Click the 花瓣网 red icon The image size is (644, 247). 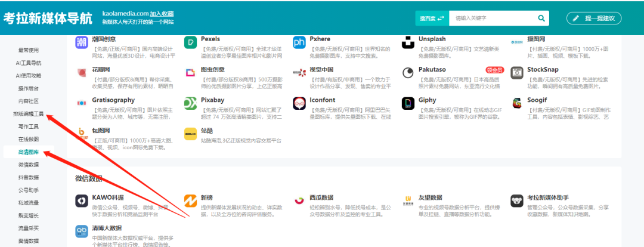82,73
